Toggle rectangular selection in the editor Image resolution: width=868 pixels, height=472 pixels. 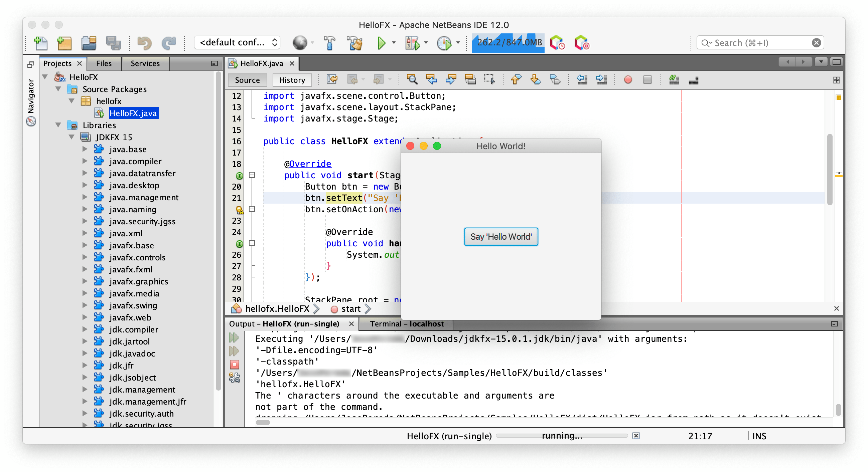click(x=489, y=80)
